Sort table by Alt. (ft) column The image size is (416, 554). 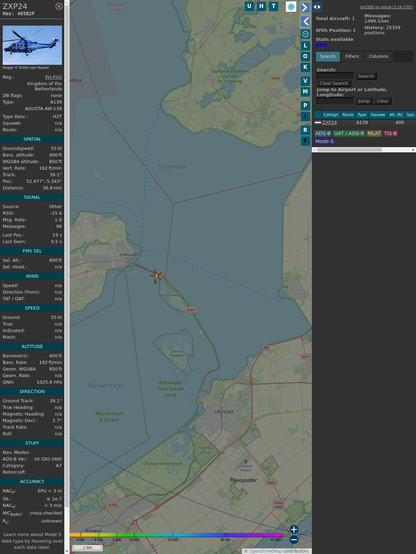click(396, 115)
